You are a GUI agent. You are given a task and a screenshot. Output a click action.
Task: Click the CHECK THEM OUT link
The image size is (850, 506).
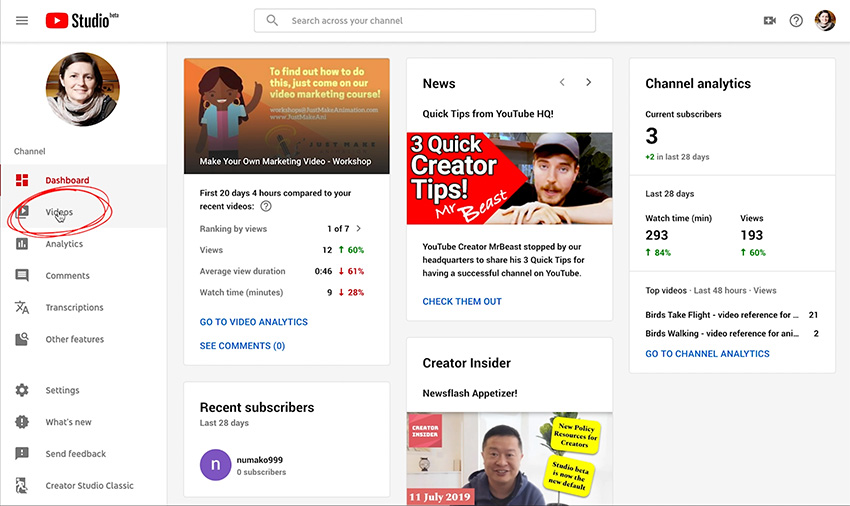(462, 301)
